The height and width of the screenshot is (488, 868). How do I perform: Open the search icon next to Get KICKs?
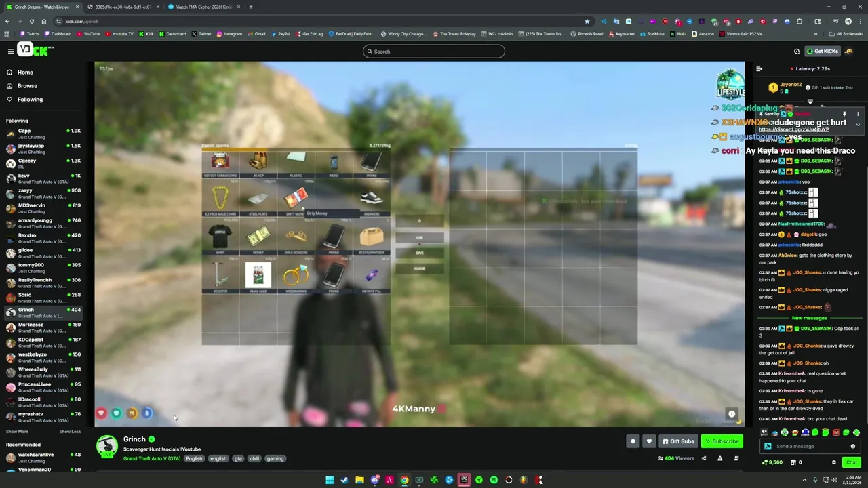coord(797,52)
